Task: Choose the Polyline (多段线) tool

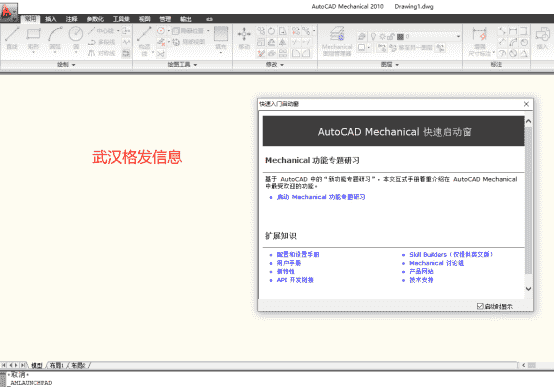Action: (x=101, y=42)
